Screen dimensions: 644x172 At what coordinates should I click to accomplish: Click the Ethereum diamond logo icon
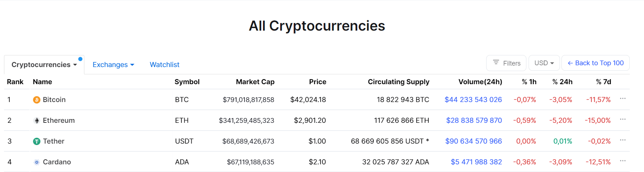pos(37,121)
